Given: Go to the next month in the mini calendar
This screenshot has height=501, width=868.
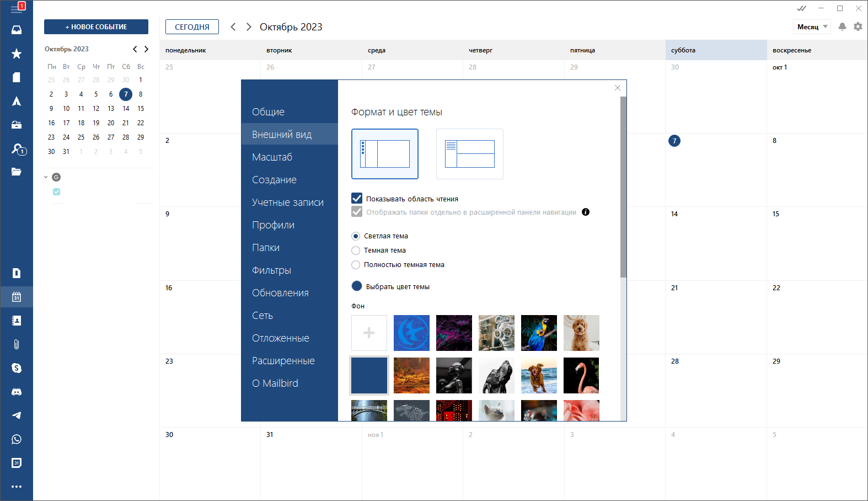Looking at the screenshot, I should tap(146, 49).
